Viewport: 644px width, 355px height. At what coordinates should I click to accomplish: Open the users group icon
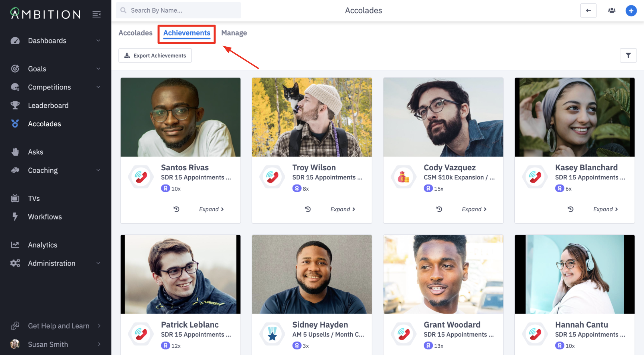pos(612,11)
